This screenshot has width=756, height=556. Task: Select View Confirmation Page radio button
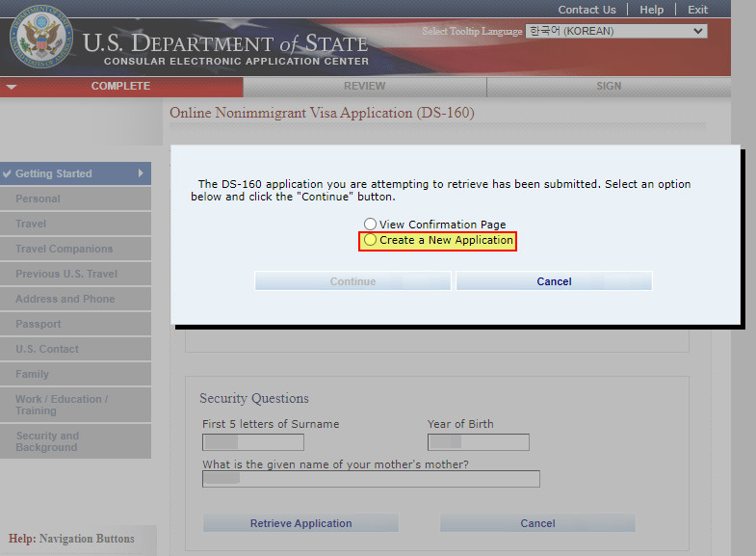(x=370, y=225)
